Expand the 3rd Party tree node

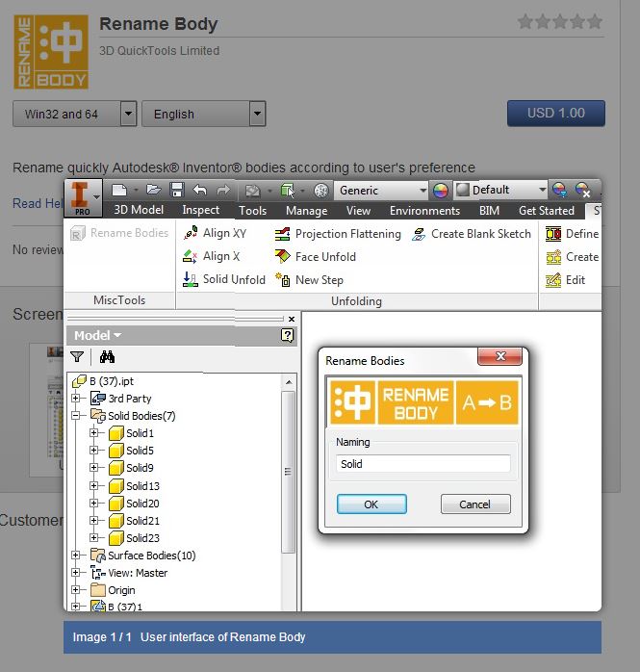click(75, 399)
